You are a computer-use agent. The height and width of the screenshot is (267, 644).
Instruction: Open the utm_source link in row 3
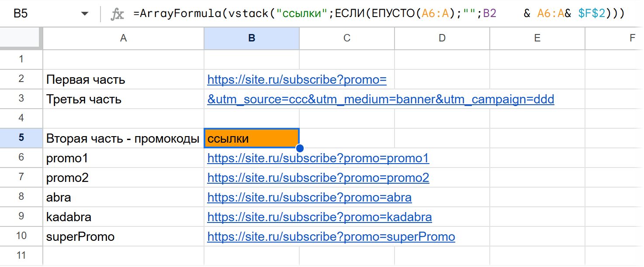(380, 99)
